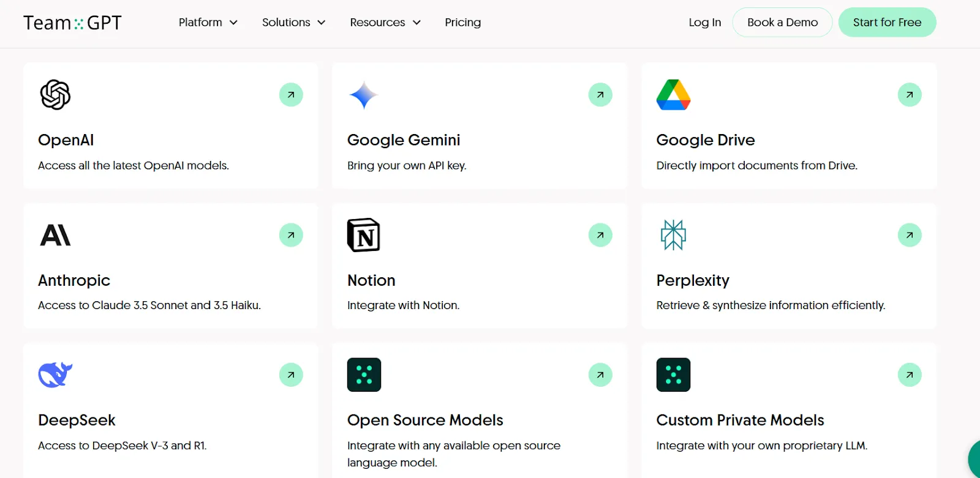The image size is (980, 478).
Task: Select the Anthropic heading
Action: coord(74,280)
